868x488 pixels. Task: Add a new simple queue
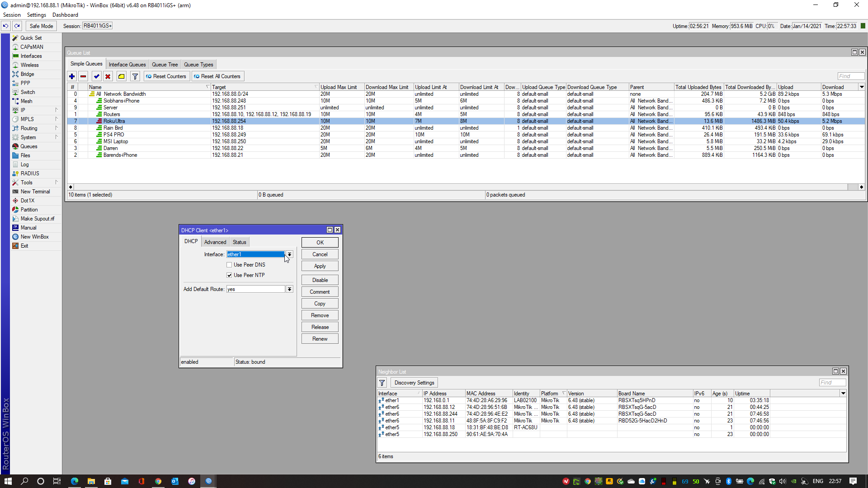coord(72,76)
